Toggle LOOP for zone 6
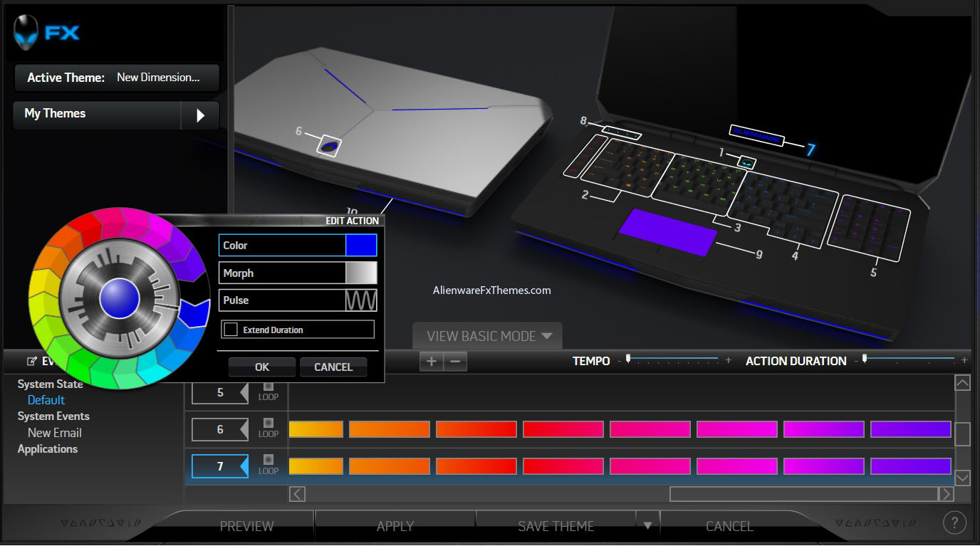The image size is (980, 546). pos(269,423)
